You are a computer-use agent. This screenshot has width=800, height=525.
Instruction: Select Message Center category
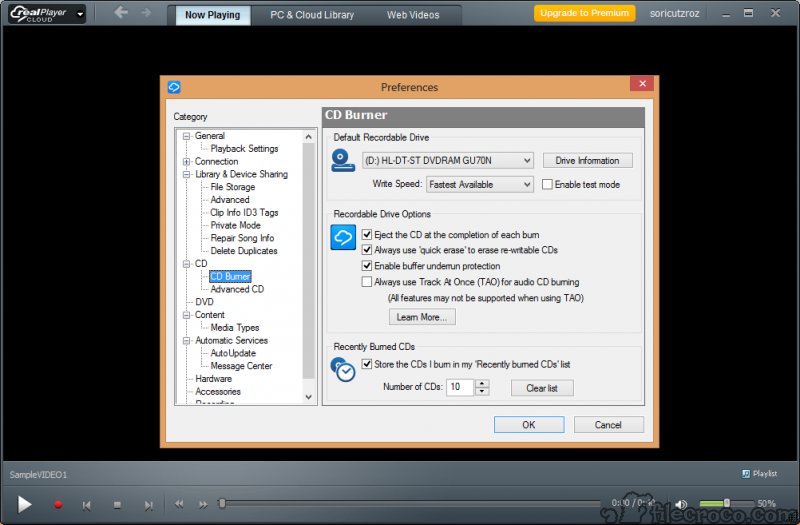point(241,366)
